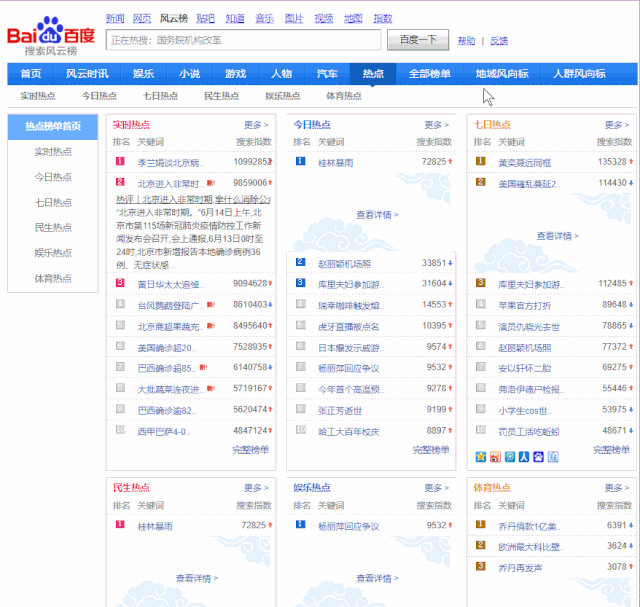Click 查看详情 under 桂林暴雨 today panel
The image size is (640, 607).
[x=377, y=215]
